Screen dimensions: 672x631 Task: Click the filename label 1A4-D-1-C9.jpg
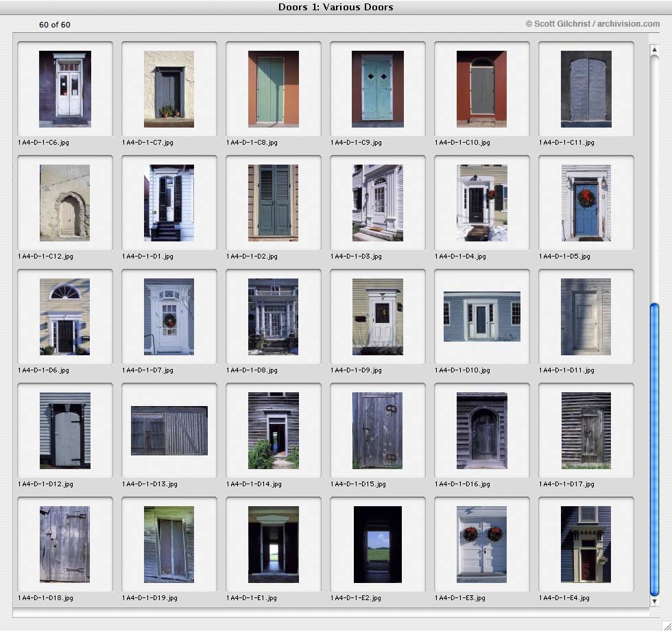(x=356, y=143)
